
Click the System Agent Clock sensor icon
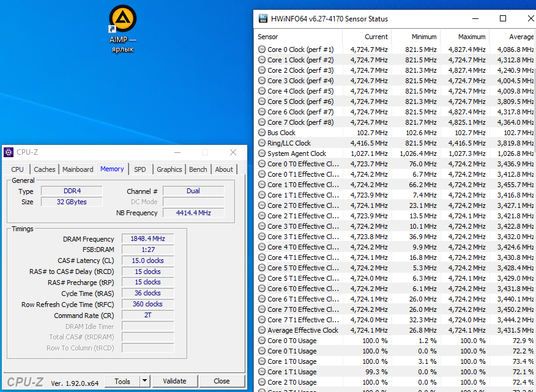262,153
